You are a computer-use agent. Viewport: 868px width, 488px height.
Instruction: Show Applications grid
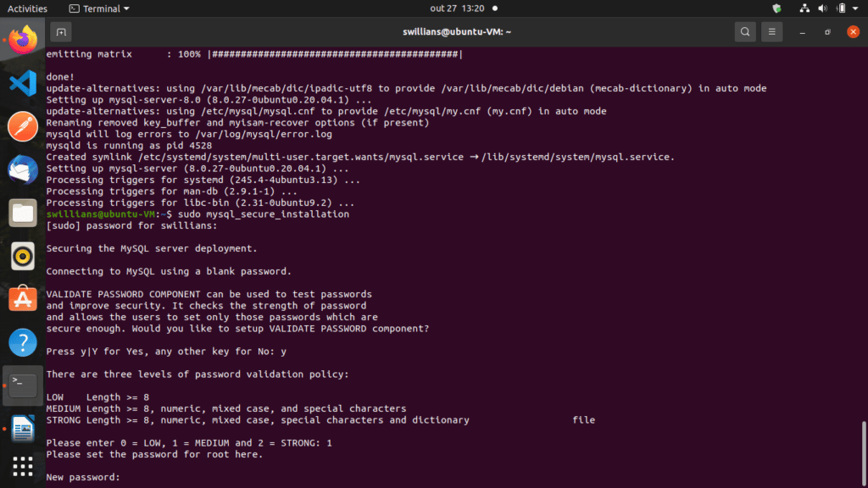(23, 467)
